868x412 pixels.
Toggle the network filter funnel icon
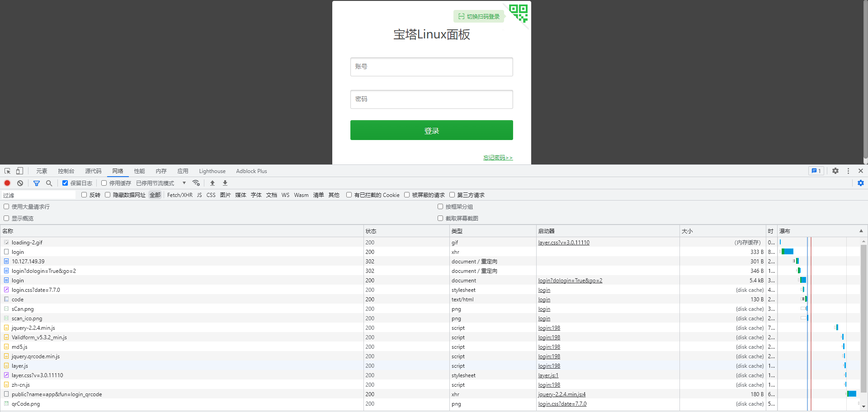click(x=37, y=183)
